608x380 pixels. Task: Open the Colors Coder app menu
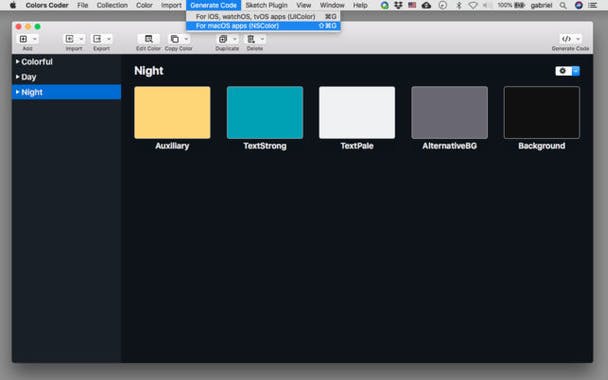47,5
